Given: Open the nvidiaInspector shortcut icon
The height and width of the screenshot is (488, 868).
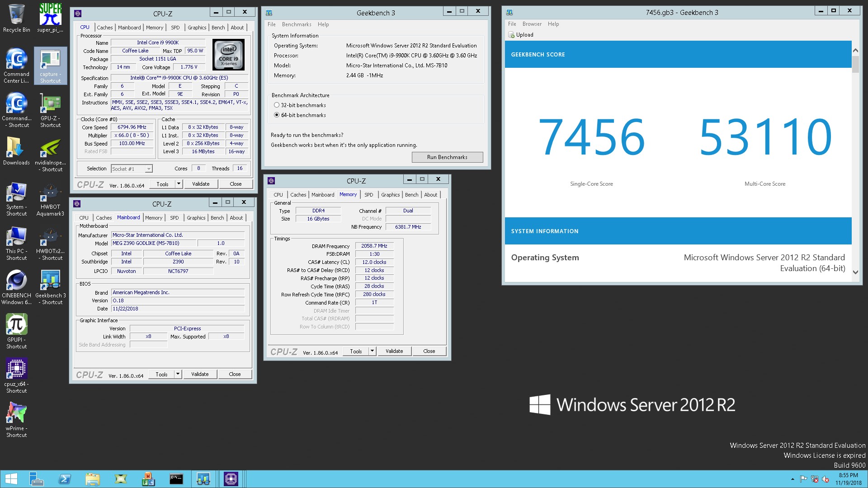Looking at the screenshot, I should pos(50,155).
